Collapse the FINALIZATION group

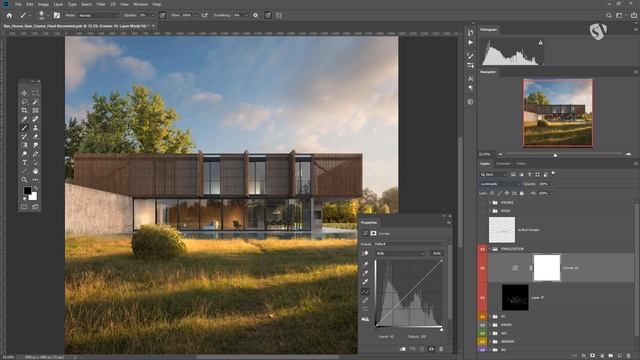pyautogui.click(x=490, y=249)
